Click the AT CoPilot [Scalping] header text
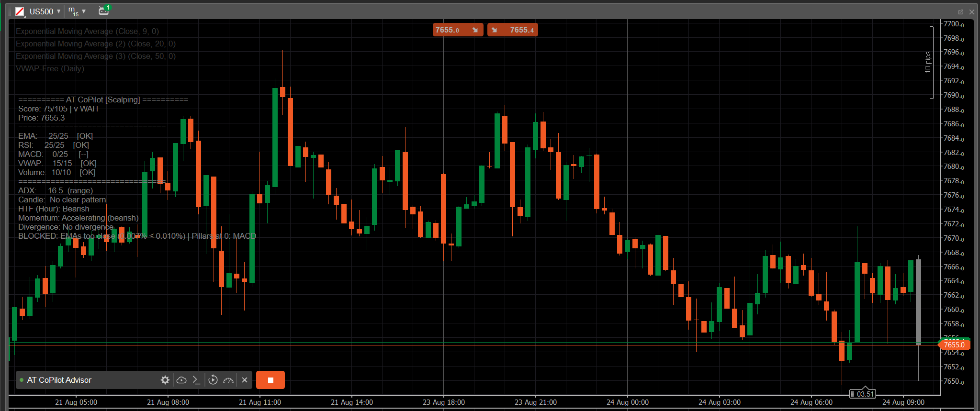This screenshot has width=980, height=411. coord(103,100)
